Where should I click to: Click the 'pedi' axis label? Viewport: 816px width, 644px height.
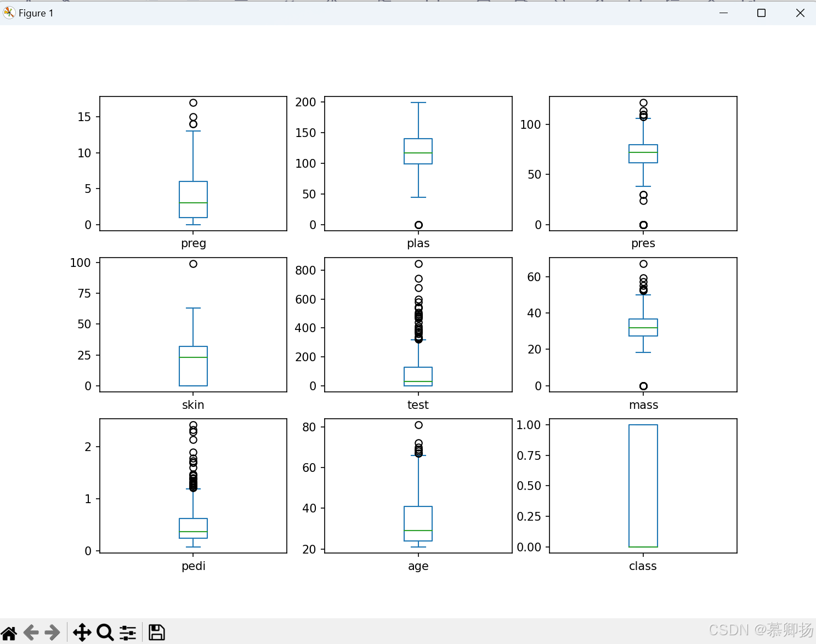[x=194, y=566]
